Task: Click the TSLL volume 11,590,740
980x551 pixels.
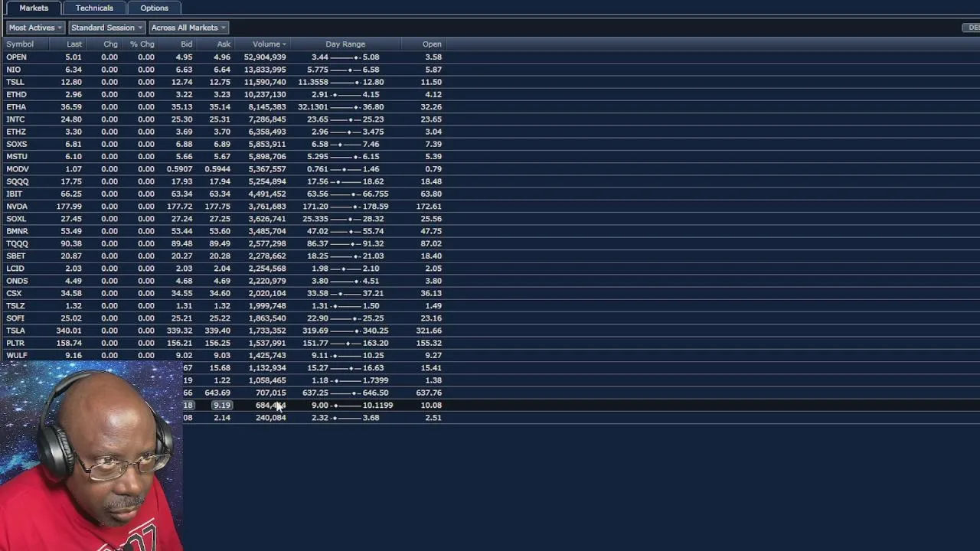Action: [x=265, y=82]
